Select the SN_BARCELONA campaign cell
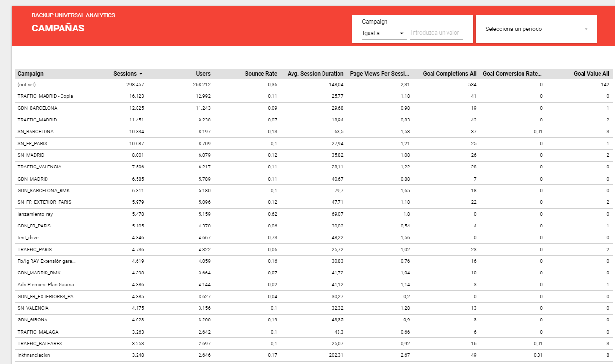This screenshot has width=615, height=364. [35, 132]
